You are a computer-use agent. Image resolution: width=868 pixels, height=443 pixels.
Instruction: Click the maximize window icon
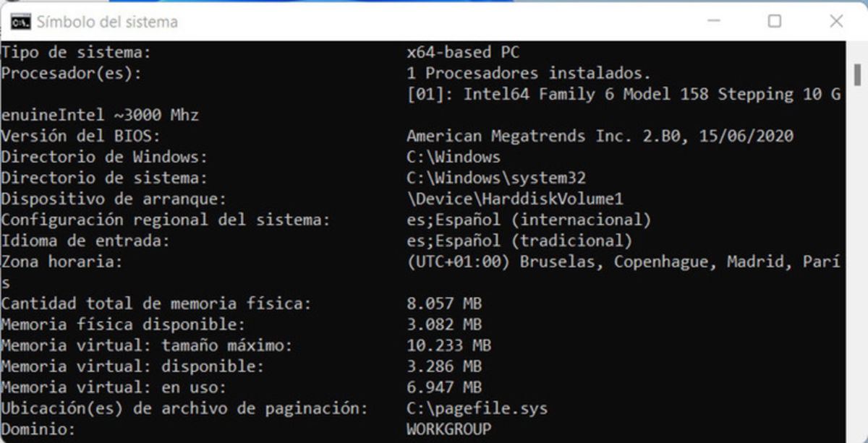click(x=775, y=22)
